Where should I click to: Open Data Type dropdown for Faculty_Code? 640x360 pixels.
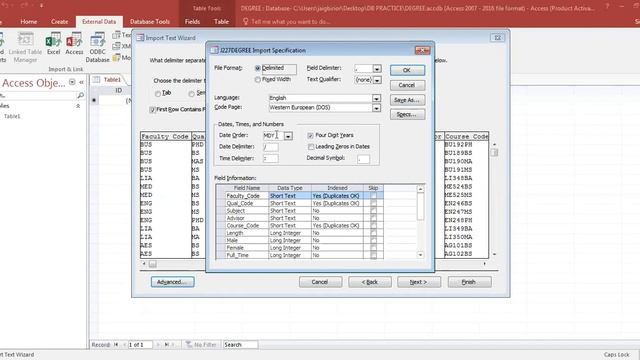tap(290, 196)
